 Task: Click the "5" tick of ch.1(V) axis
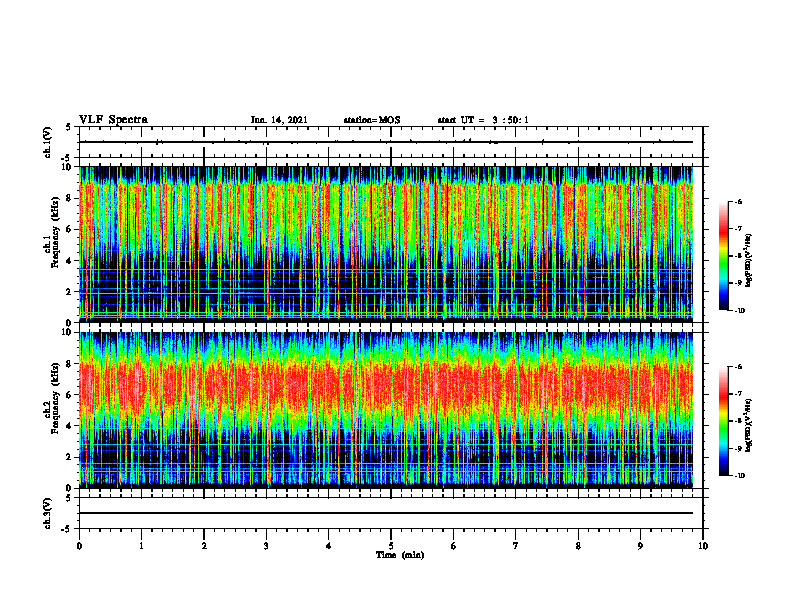coord(68,128)
